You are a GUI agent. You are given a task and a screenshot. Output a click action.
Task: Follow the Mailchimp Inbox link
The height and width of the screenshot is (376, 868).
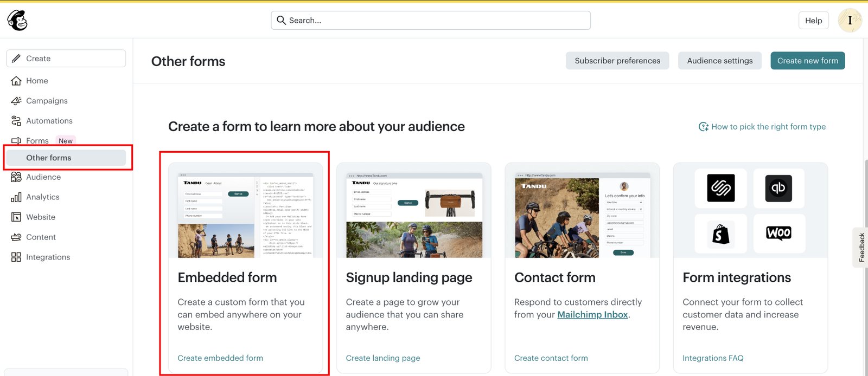click(592, 315)
